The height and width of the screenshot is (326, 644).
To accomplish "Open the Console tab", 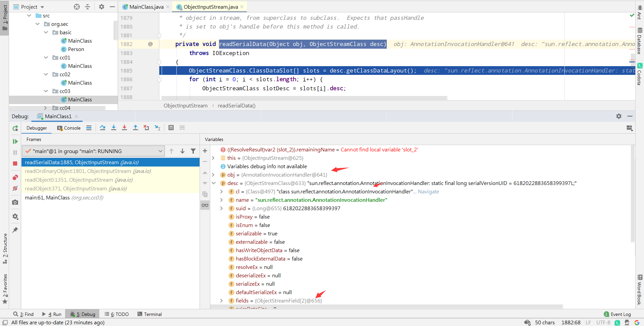I will pos(69,128).
